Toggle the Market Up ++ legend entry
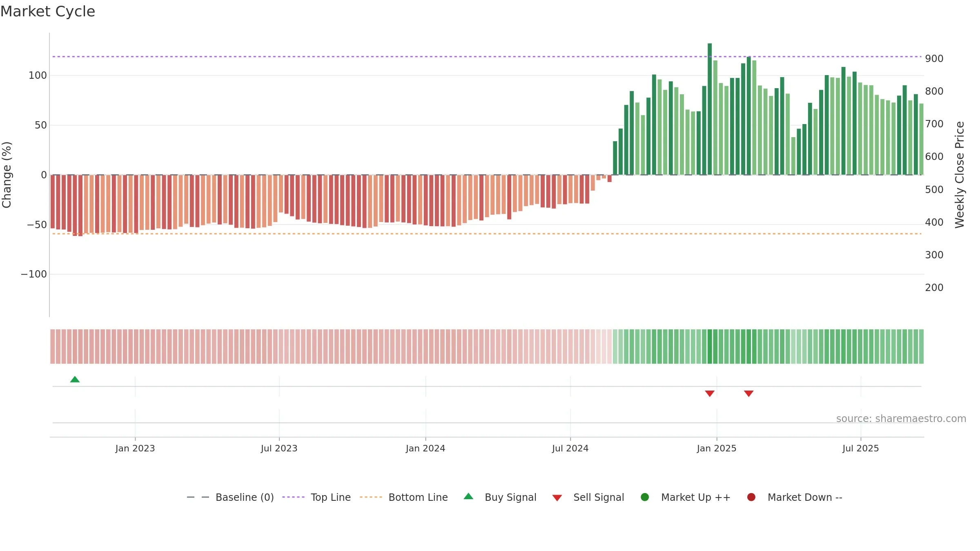This screenshot has width=980, height=551. [x=686, y=497]
